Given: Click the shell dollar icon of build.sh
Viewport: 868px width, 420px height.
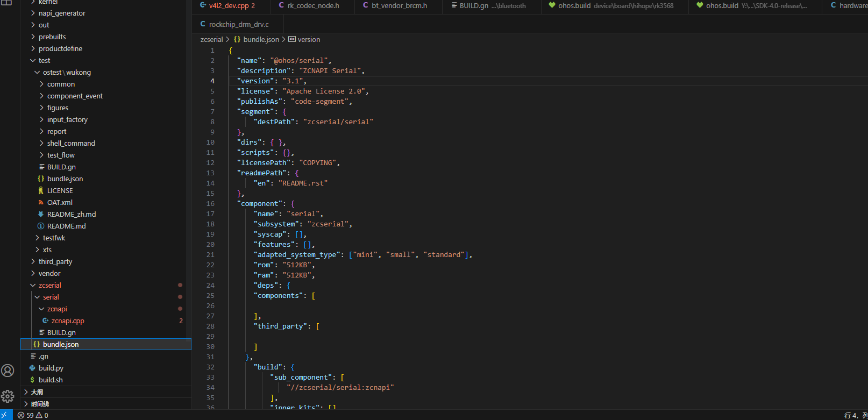Looking at the screenshot, I should [32, 380].
